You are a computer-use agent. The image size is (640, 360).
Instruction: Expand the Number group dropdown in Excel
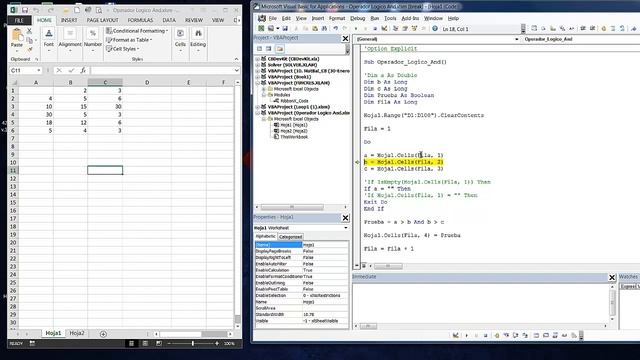[x=93, y=40]
